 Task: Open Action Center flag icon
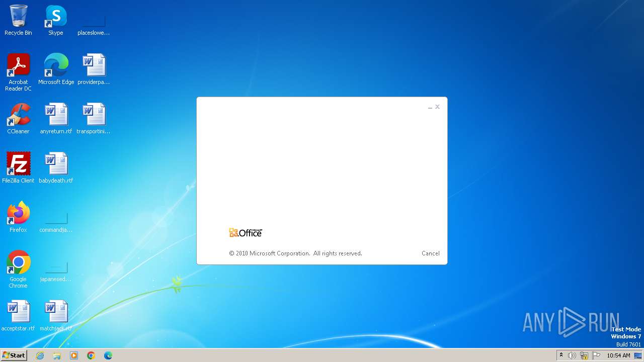[596, 355]
